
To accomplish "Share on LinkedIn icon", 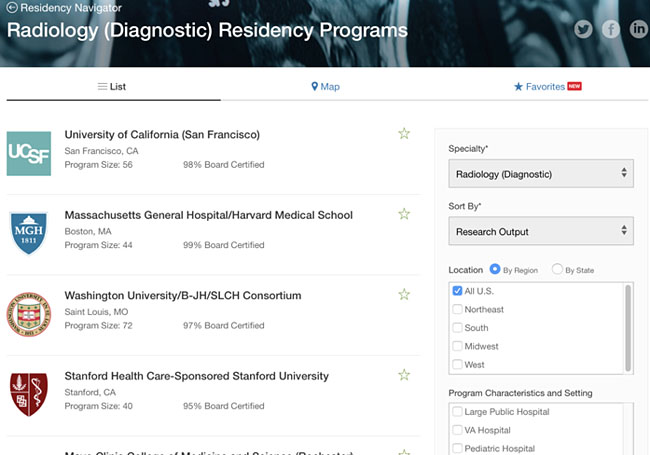I will 638,29.
